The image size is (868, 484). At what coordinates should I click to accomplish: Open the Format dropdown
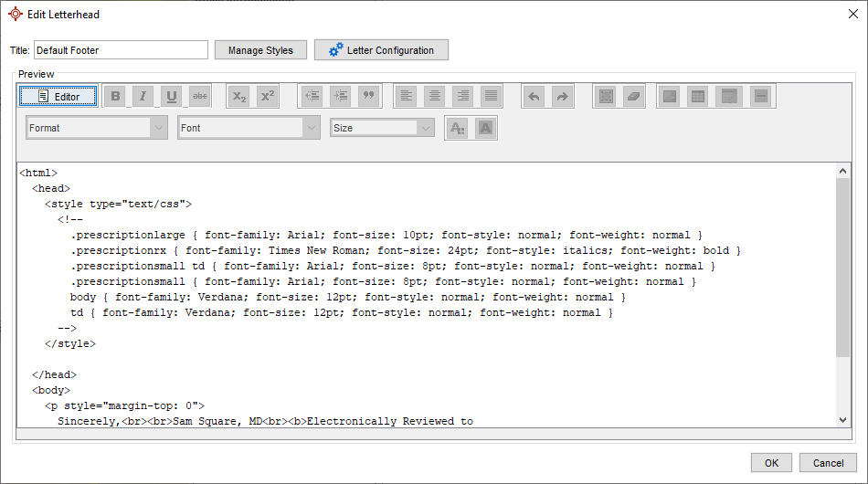[x=97, y=128]
